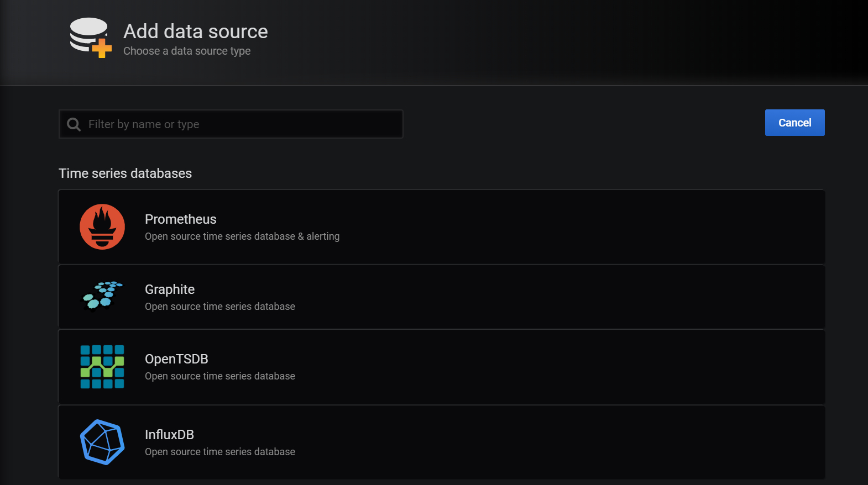
Task: Click the description text under OpenTSDB
Action: click(220, 376)
